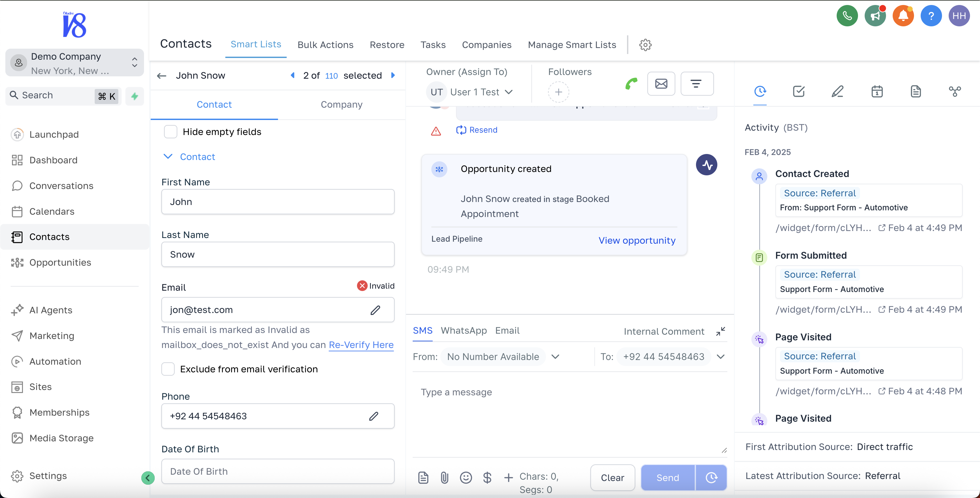Check the Hide empty fields checkbox
The width and height of the screenshot is (980, 498).
pos(170,132)
